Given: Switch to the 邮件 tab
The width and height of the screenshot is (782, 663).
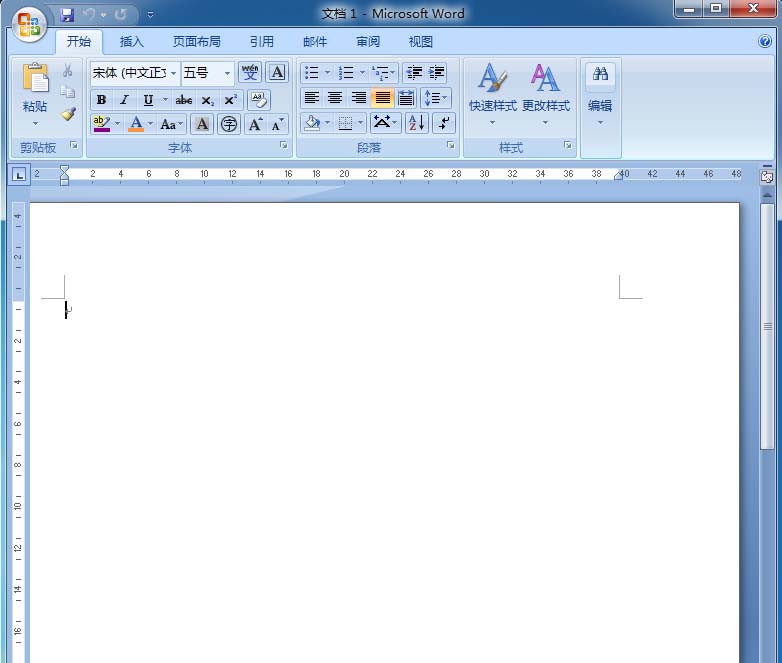Looking at the screenshot, I should (315, 42).
